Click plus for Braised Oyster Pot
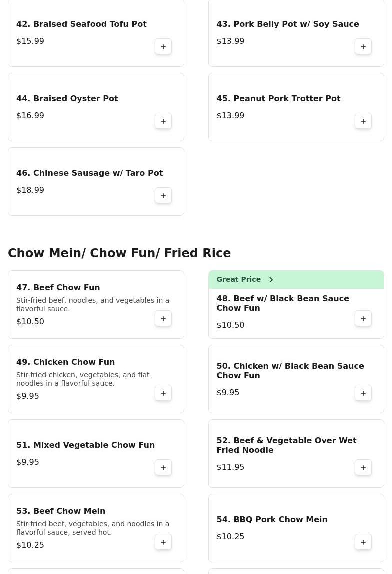This screenshot has height=574, width=392. 163,121
